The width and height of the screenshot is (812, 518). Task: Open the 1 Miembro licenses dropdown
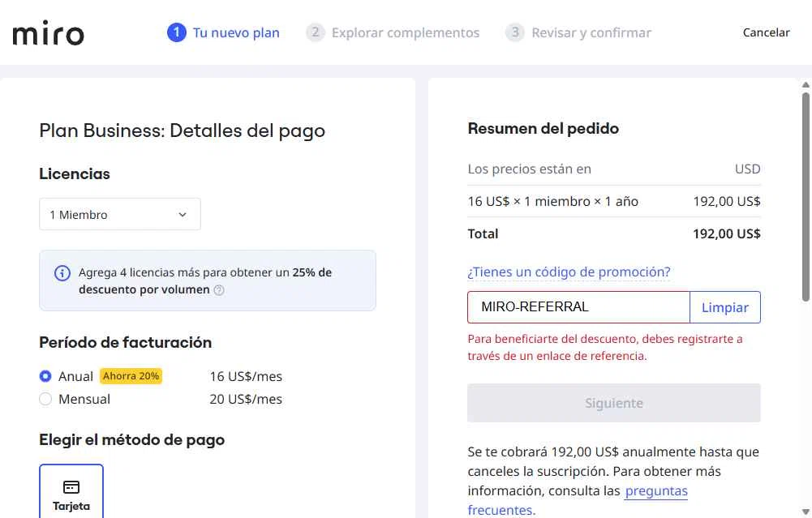pyautogui.click(x=119, y=214)
